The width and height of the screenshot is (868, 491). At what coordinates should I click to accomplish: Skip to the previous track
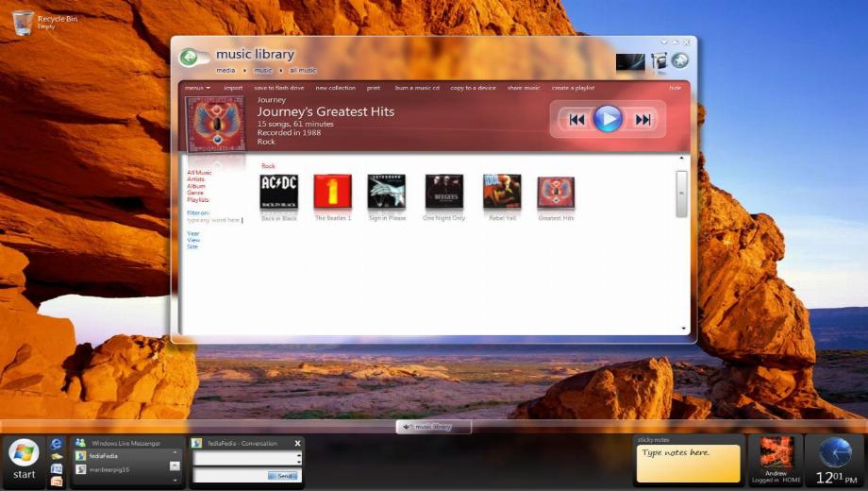(576, 120)
